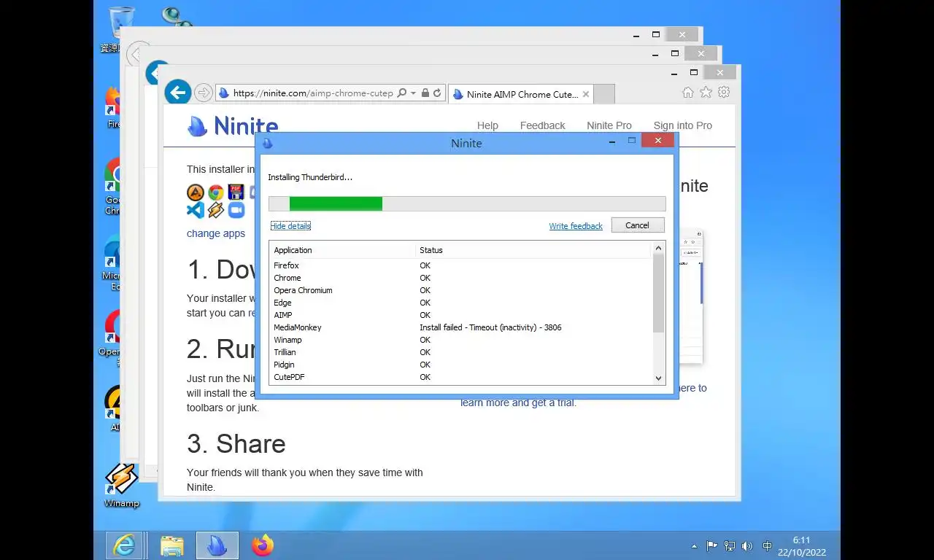Select the AIMP row in details list
This screenshot has width=934, height=560.
[x=461, y=315]
